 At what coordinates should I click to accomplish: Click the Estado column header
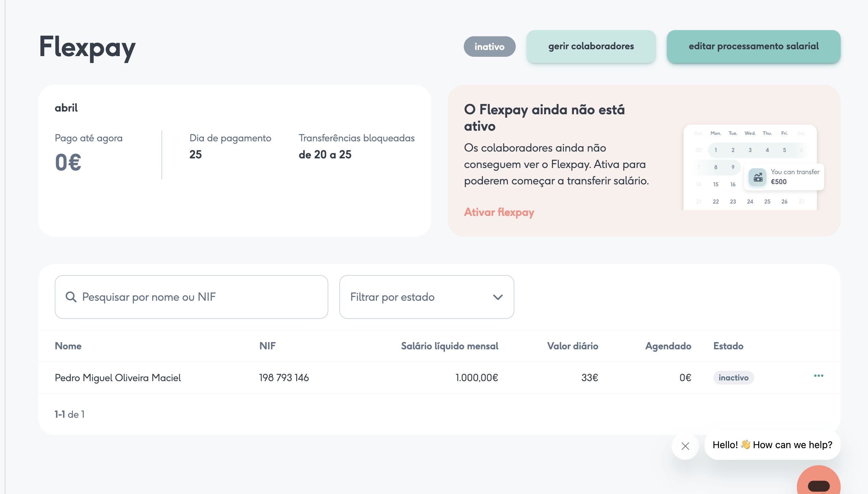[x=728, y=346]
